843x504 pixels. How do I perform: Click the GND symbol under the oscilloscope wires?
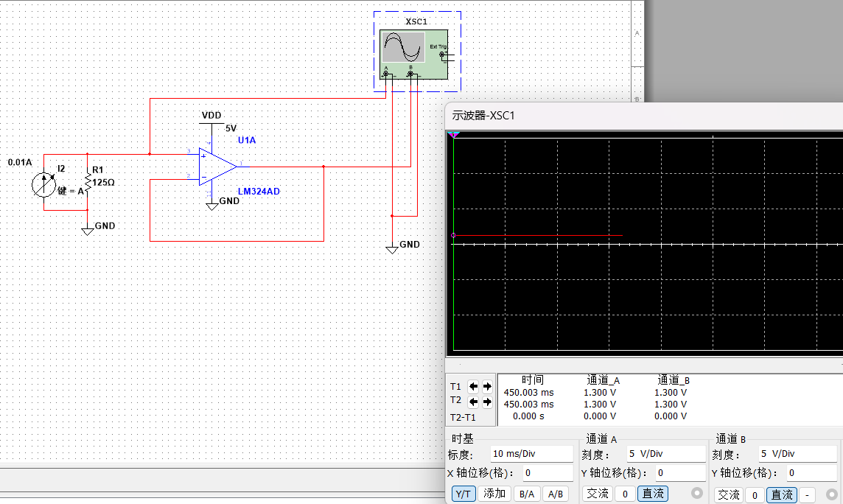coord(392,250)
